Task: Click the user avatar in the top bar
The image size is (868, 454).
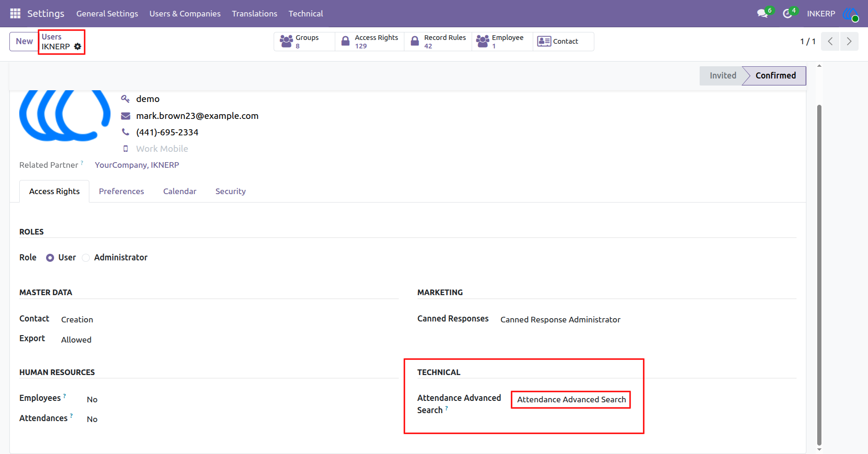Action: [851, 14]
